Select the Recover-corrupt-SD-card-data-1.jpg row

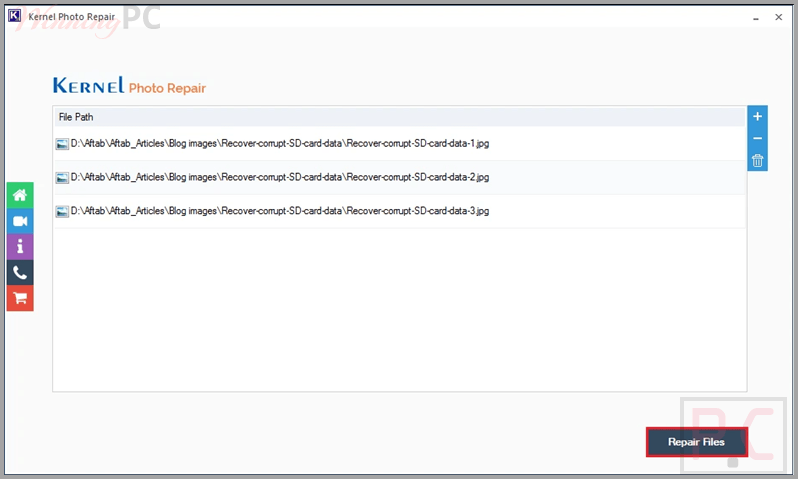coord(400,144)
